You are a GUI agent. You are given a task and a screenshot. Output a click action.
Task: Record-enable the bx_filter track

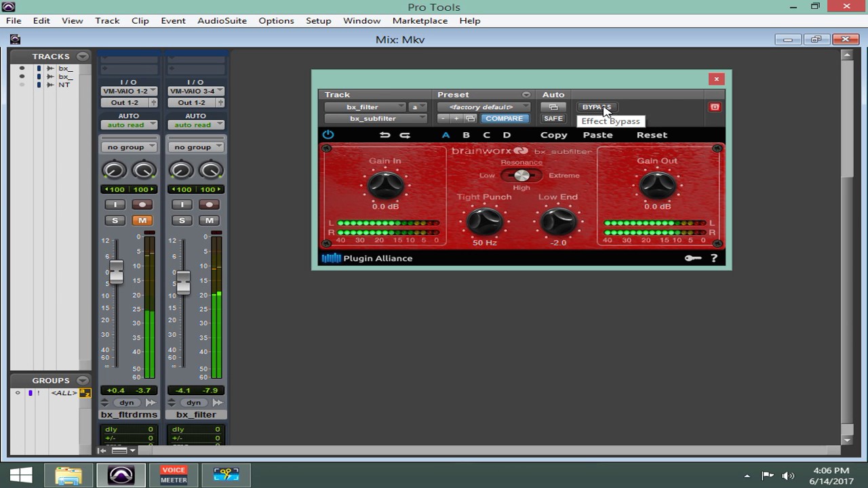point(209,205)
